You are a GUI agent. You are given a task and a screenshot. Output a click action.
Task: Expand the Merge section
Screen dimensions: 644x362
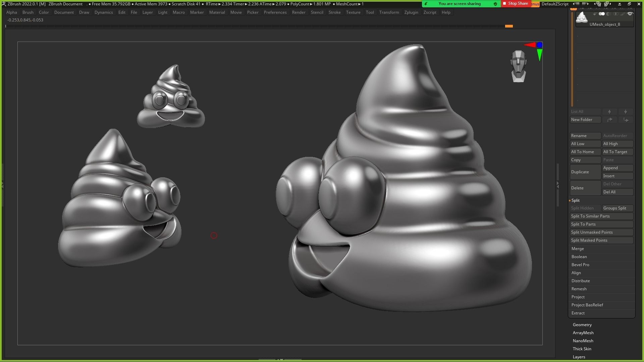tap(578, 249)
